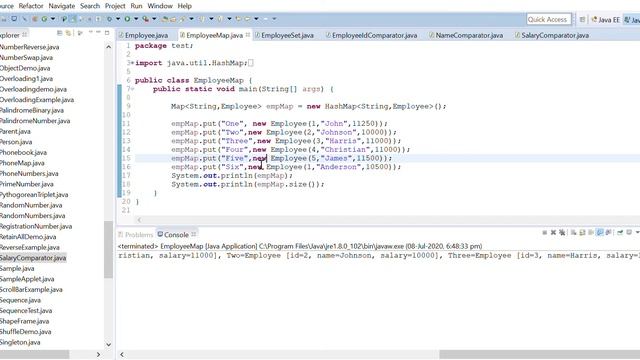This screenshot has width=640, height=360.
Task: Open the Project menu
Action: pos(115,6)
